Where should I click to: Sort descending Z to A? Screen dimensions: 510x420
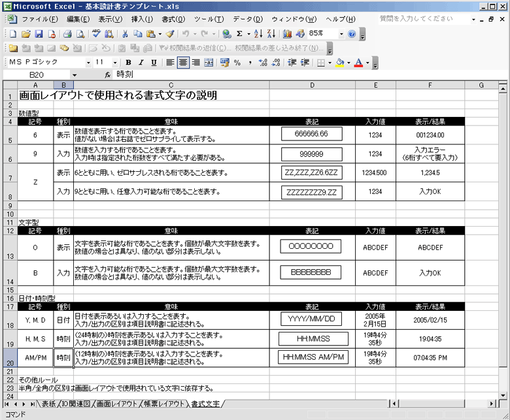tap(271, 34)
